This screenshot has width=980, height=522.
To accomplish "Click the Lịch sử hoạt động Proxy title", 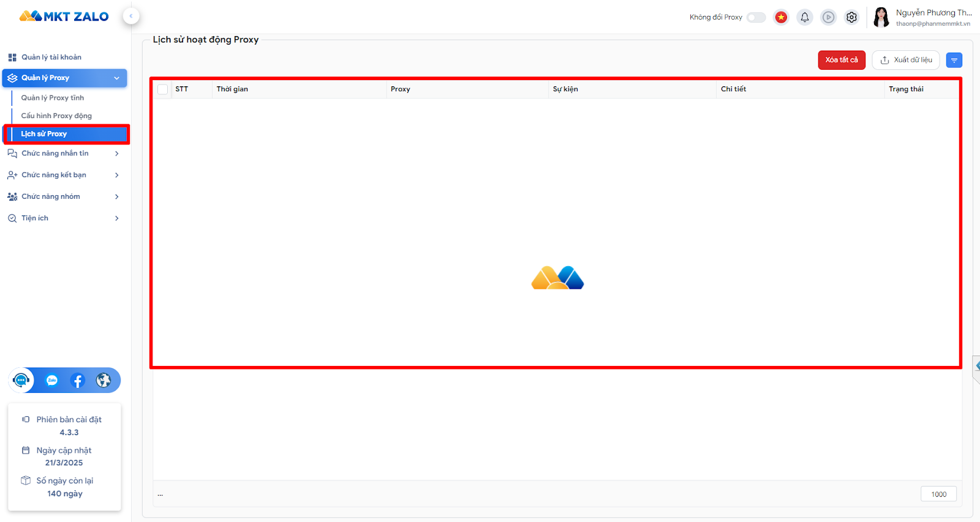I will pos(206,40).
